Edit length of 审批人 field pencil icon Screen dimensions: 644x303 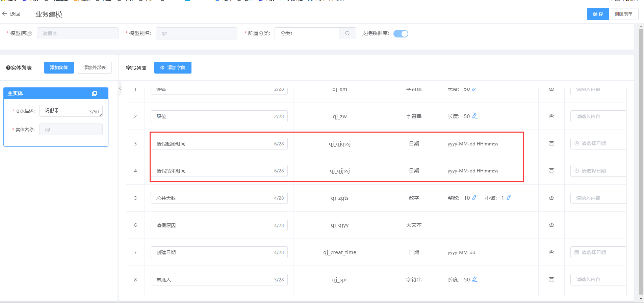[x=475, y=279]
